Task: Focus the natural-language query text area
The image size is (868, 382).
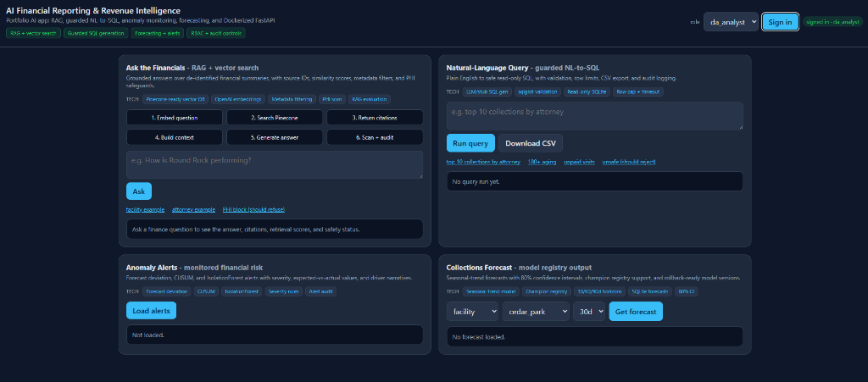Action: click(594, 116)
